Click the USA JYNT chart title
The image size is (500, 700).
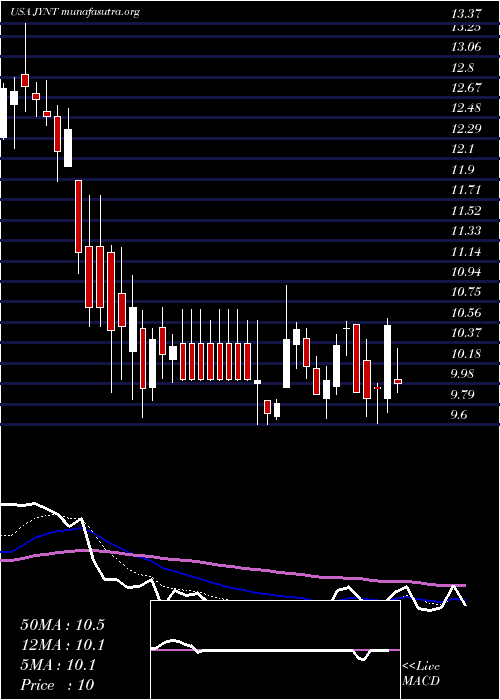(75, 12)
